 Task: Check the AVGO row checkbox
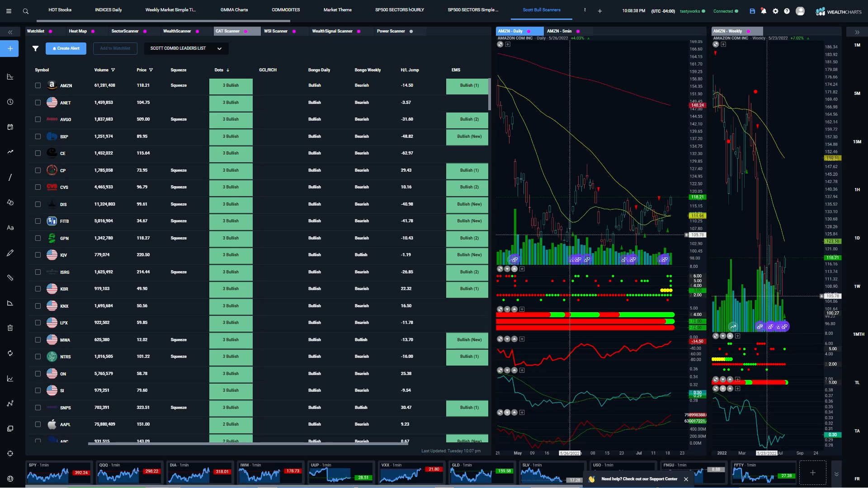pos(38,119)
